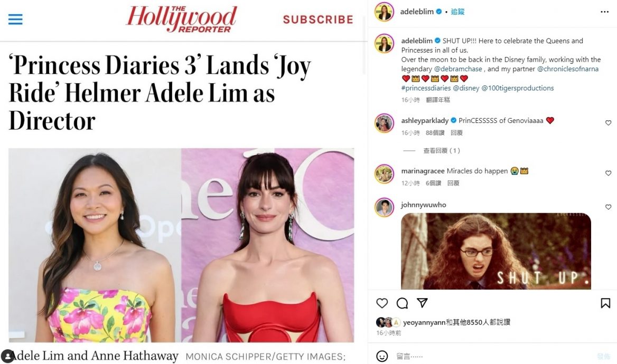The width and height of the screenshot is (617, 364).
Task: Open the @debramchase mention
Action: click(458, 69)
